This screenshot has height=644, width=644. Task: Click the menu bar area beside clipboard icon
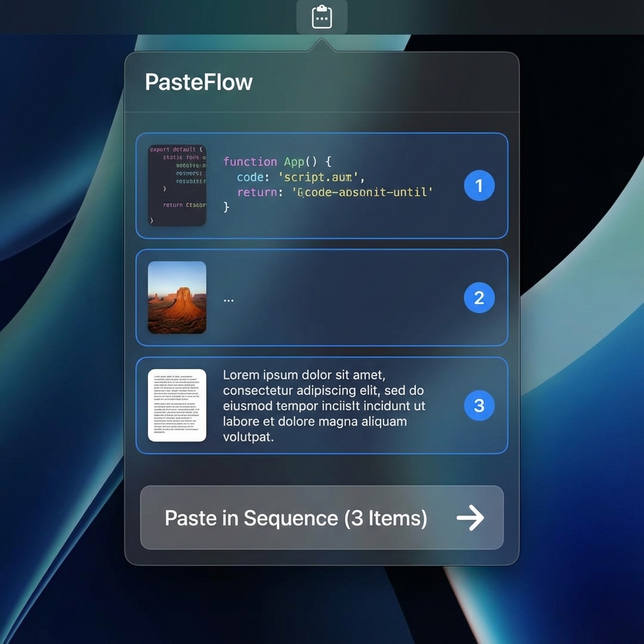tap(440, 18)
